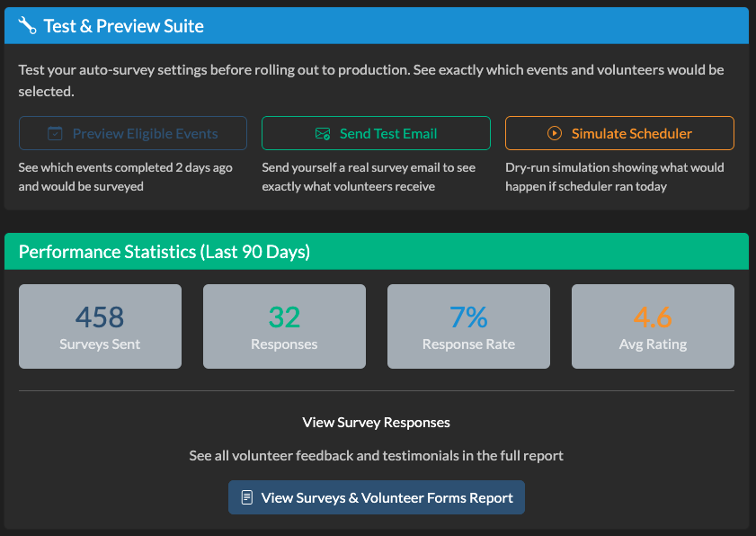Click the View Survey Responses heading
The width and height of the screenshot is (756, 536).
[x=377, y=422]
